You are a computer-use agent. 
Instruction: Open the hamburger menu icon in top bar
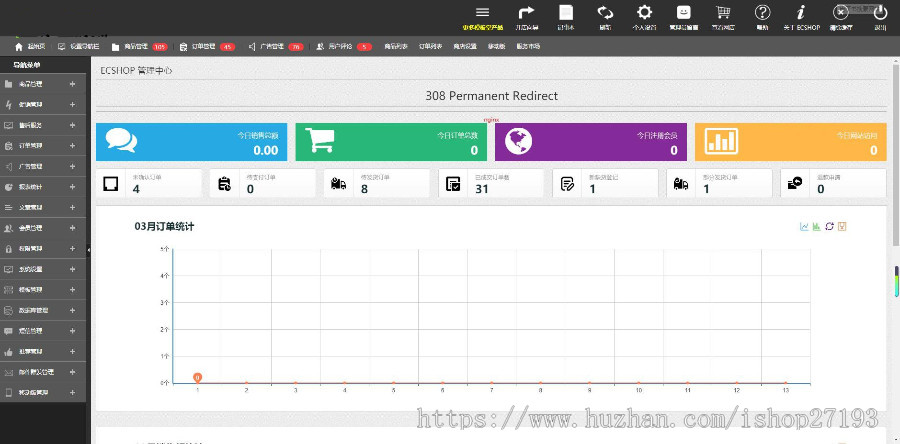483,13
